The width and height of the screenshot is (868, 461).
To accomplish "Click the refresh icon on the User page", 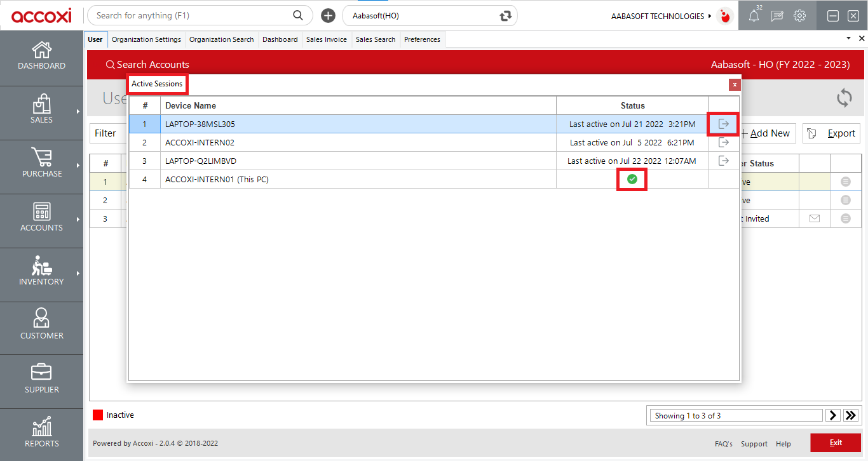I will point(844,98).
